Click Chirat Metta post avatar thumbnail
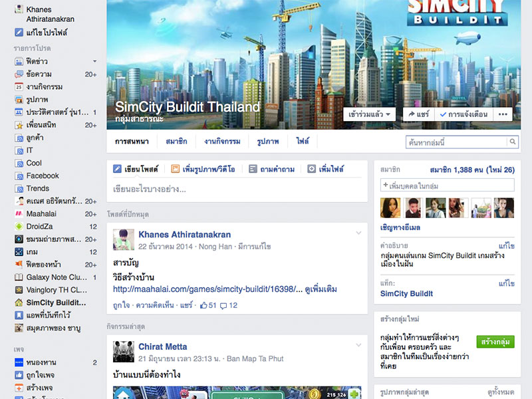The height and width of the screenshot is (399, 532). click(x=124, y=352)
